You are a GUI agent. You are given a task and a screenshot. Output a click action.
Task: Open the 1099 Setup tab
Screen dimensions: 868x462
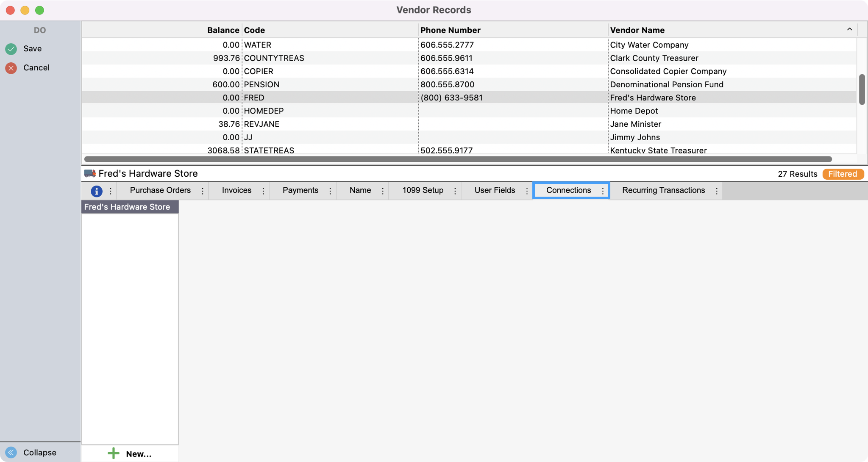pyautogui.click(x=423, y=190)
